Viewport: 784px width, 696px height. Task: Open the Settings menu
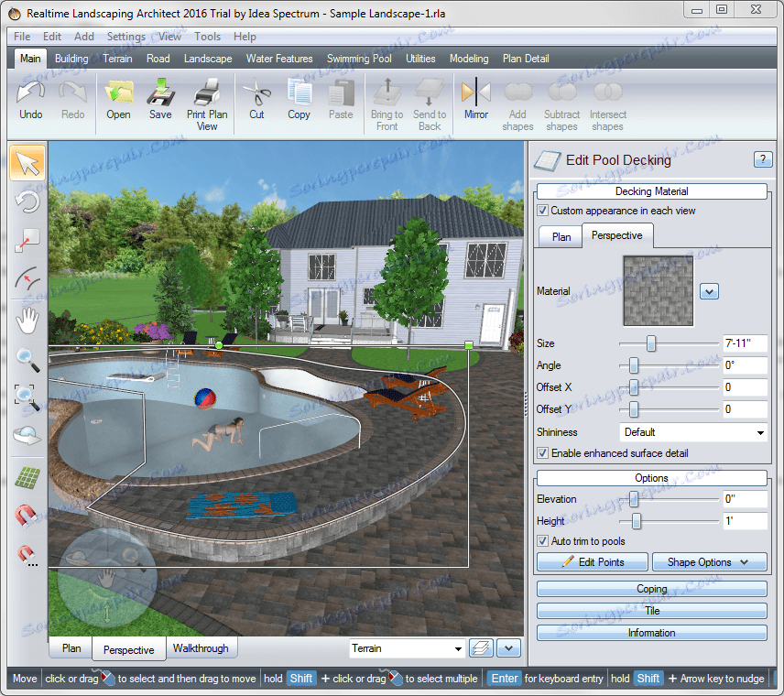[x=126, y=37]
